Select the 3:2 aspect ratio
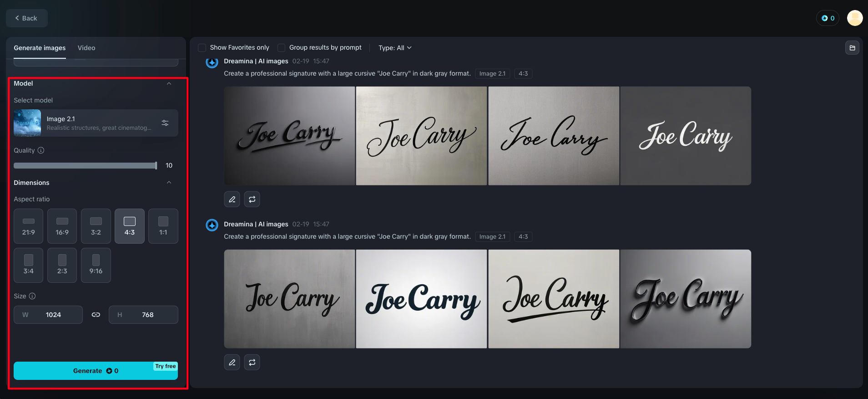Screen dimensions: 868x399 [96, 226]
